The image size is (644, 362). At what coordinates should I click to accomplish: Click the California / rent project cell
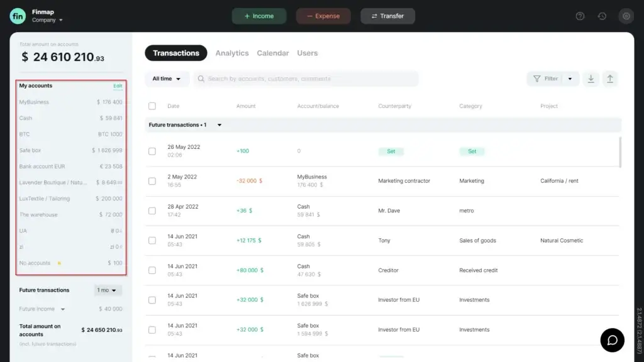[559, 181]
